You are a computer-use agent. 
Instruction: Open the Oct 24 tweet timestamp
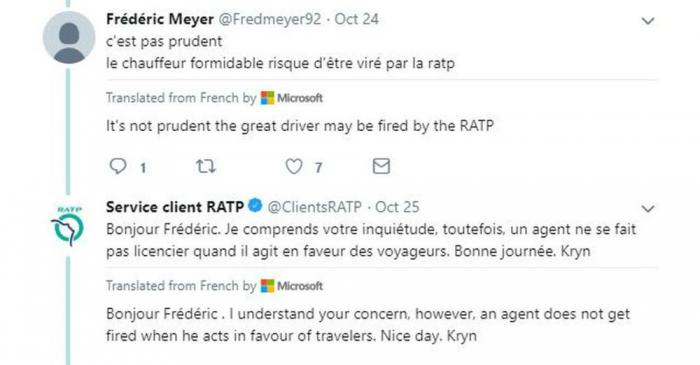(x=356, y=19)
